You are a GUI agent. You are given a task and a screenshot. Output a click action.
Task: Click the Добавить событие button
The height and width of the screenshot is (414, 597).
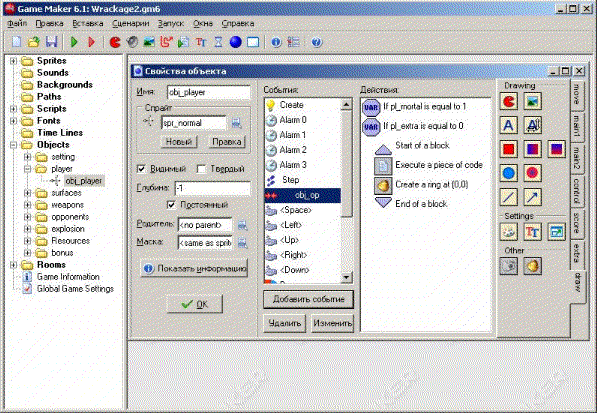pos(308,299)
